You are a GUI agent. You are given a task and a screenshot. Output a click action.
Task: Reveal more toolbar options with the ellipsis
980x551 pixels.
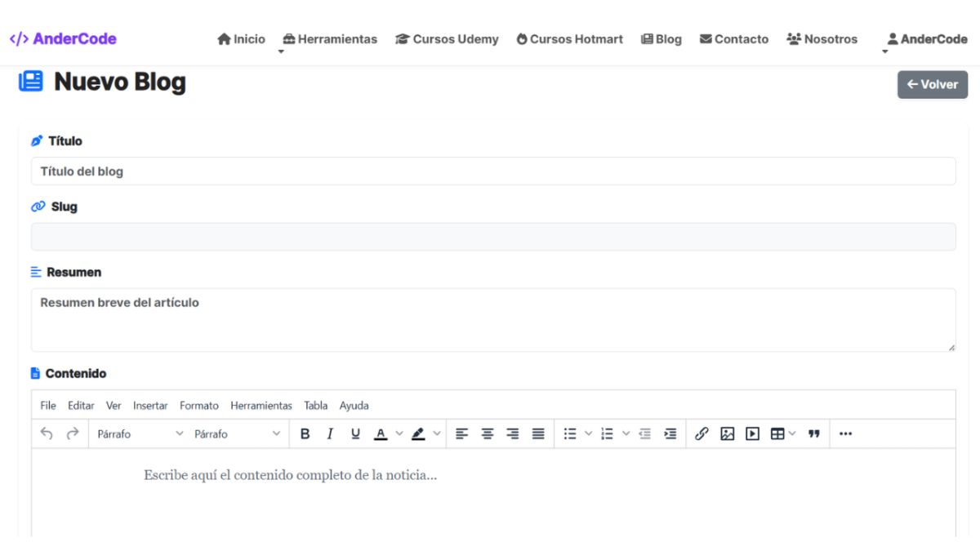(x=845, y=434)
